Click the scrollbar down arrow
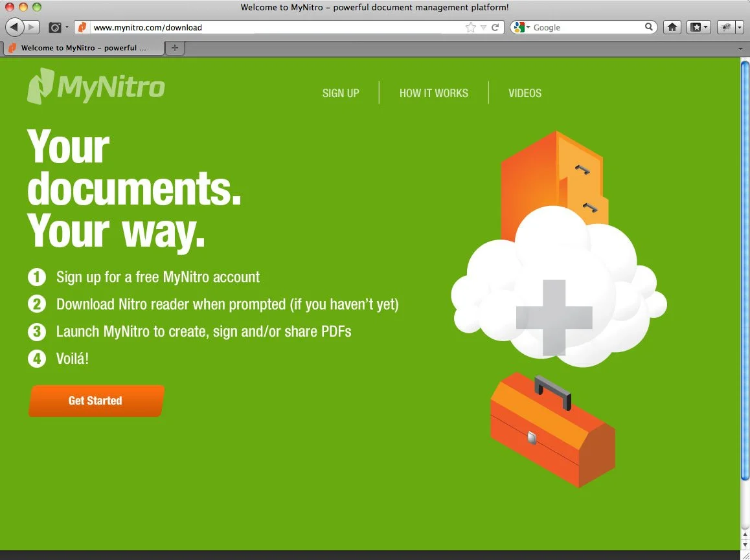The height and width of the screenshot is (560, 750). (745, 544)
